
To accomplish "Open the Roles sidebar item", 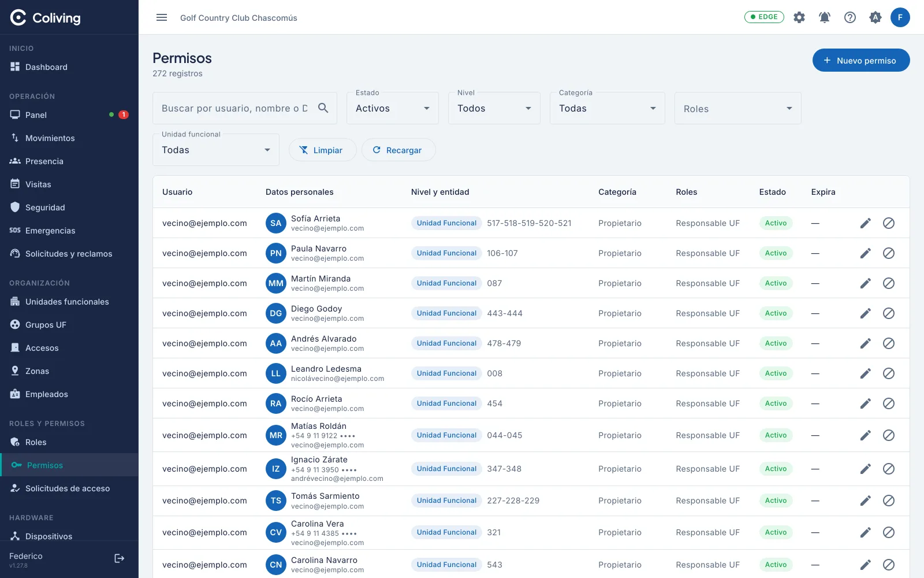I will coord(69,442).
